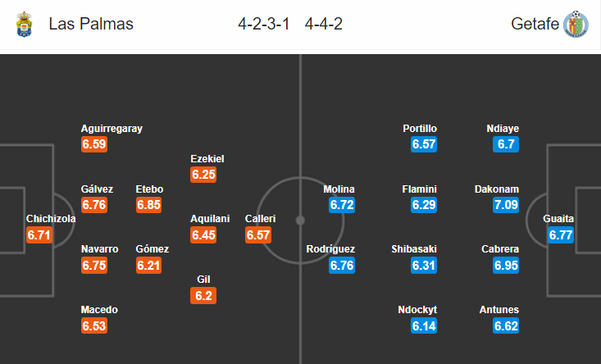Click Aguirregaray's 6.59 rating badge
This screenshot has height=364, width=601.
coord(94,144)
